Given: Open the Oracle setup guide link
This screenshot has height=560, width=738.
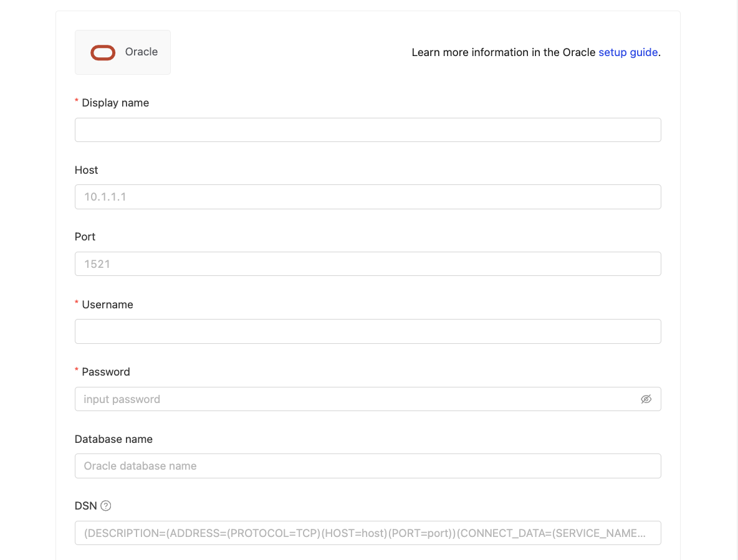Looking at the screenshot, I should pos(628,52).
